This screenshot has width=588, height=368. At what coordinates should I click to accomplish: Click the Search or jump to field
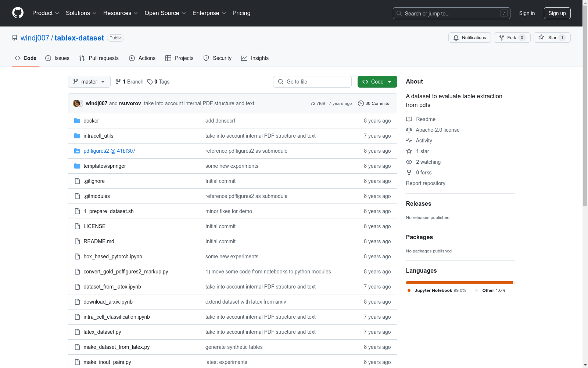(452, 13)
